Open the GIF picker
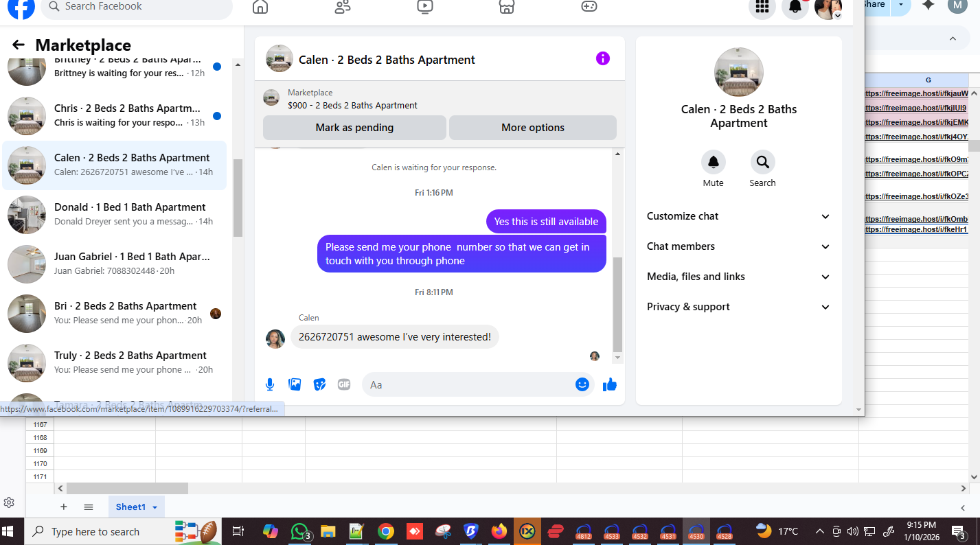The width and height of the screenshot is (980, 545). tap(344, 384)
